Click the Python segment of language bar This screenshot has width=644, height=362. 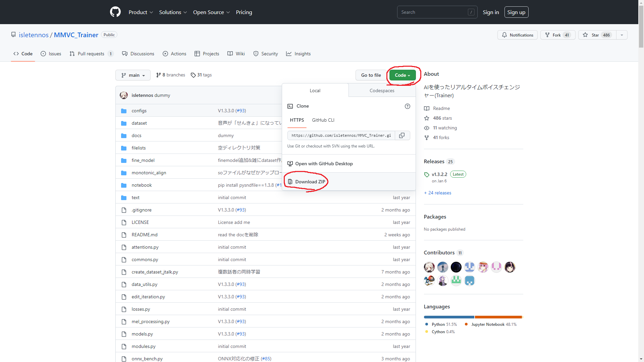[x=449, y=317]
